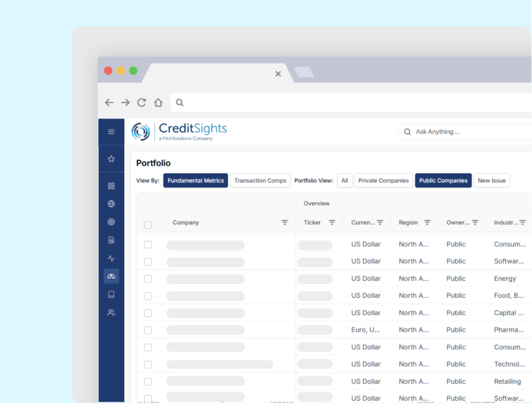The width and height of the screenshot is (532, 404).
Task: Open the Ticker column filter menu
Action: 332,223
